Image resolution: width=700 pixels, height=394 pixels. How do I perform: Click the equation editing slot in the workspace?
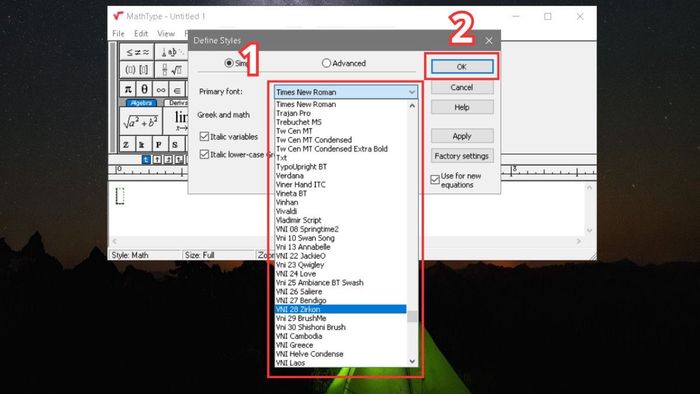(x=120, y=196)
